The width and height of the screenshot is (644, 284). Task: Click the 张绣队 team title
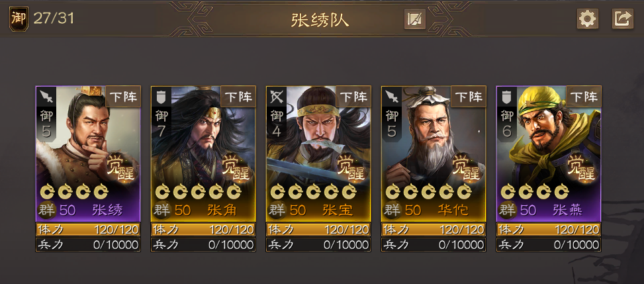[x=320, y=20]
